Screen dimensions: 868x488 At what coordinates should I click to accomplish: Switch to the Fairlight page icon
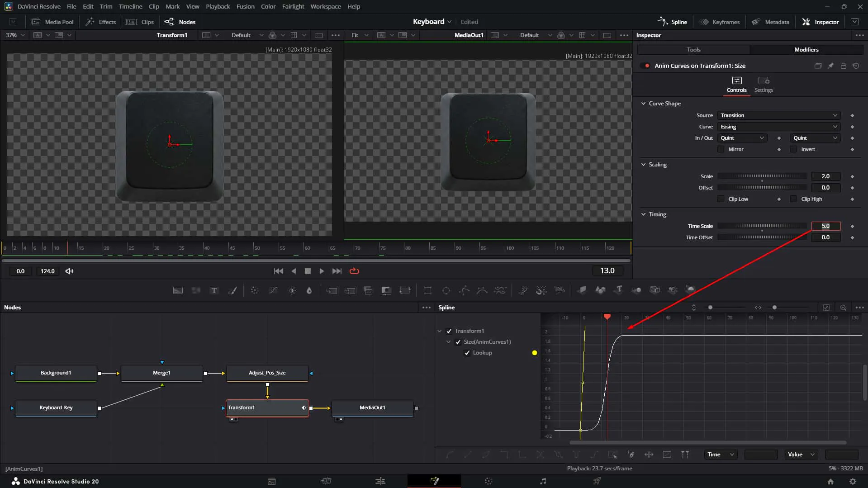[x=543, y=481]
